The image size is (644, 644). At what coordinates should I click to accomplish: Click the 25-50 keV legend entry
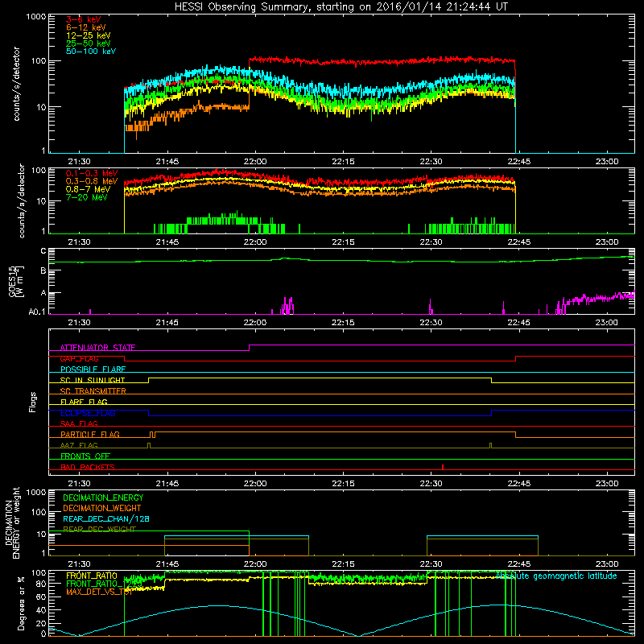[x=89, y=43]
